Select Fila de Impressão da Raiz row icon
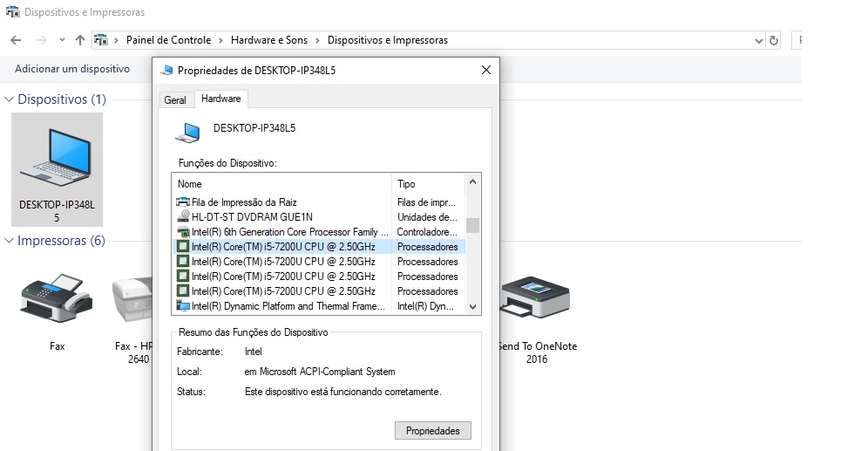 tap(183, 202)
